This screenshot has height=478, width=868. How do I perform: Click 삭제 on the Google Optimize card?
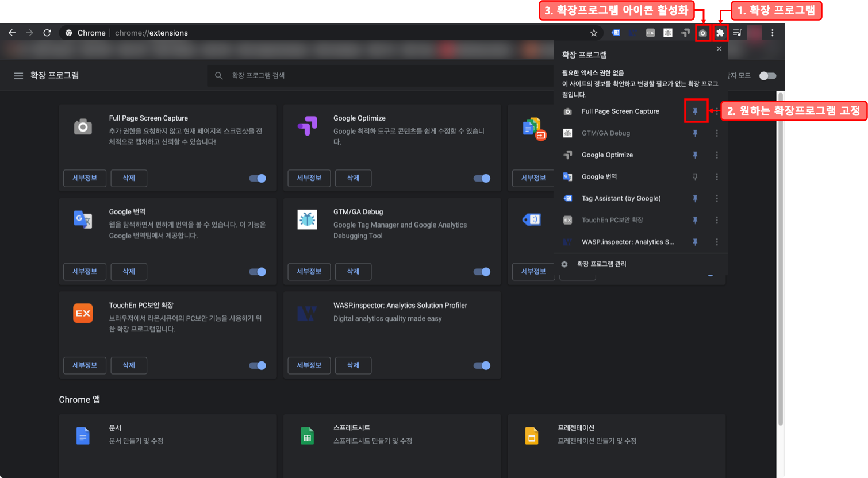(353, 178)
